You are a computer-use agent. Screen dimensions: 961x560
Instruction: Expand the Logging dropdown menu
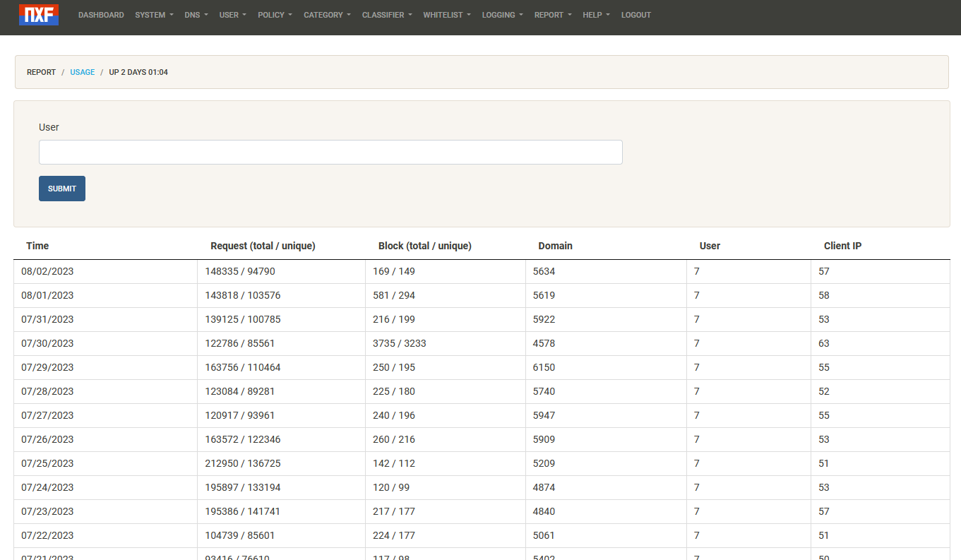click(502, 15)
